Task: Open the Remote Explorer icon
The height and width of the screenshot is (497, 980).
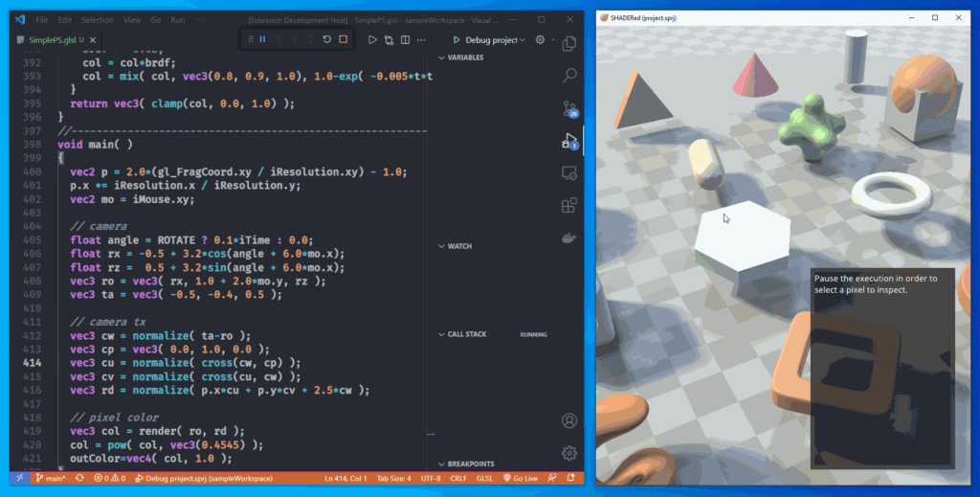Action: [569, 173]
